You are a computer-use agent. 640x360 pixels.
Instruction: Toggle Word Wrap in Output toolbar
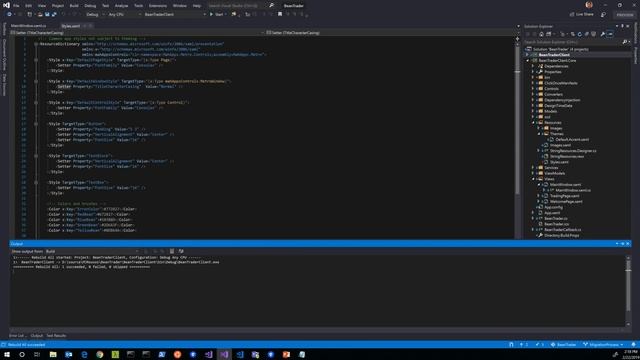[181, 251]
